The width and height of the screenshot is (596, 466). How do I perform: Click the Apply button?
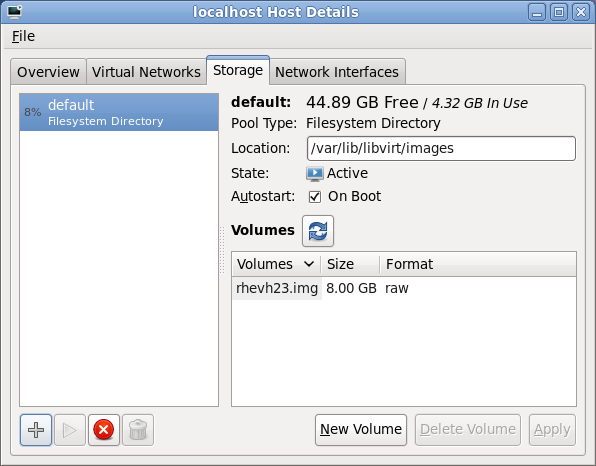point(552,430)
